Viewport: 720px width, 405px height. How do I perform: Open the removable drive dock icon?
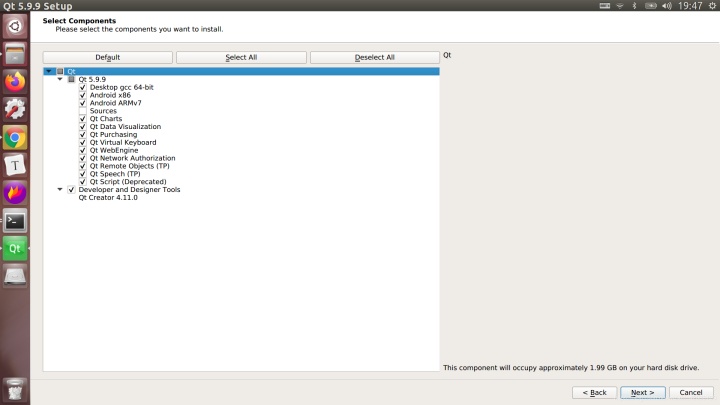click(15, 276)
